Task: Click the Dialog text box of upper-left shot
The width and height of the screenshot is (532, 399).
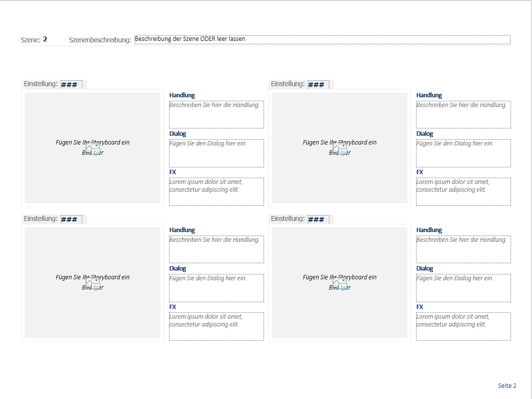Action: [x=216, y=153]
